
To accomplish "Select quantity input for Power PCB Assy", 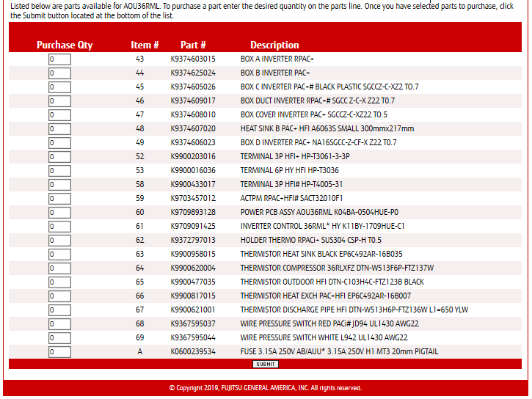I will [59, 212].
